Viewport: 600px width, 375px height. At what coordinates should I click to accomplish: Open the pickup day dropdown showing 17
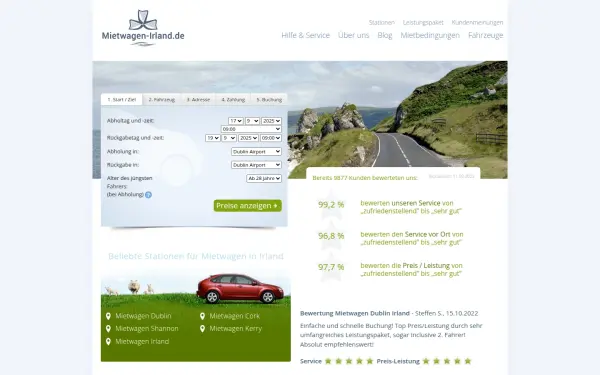[x=236, y=121]
